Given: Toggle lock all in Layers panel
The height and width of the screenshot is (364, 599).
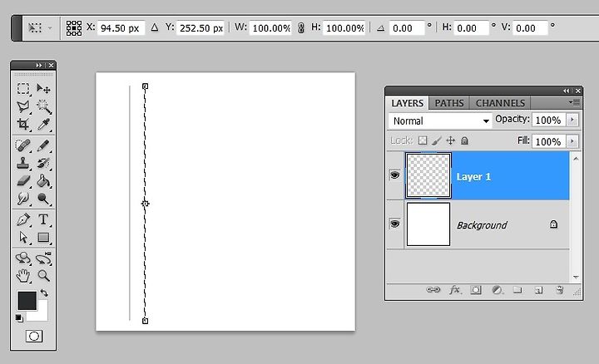Looking at the screenshot, I should tap(464, 140).
